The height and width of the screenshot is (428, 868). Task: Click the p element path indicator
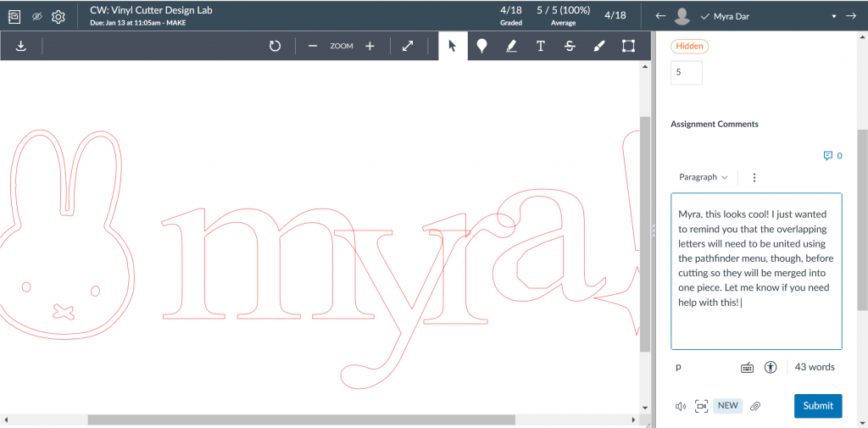tap(678, 366)
